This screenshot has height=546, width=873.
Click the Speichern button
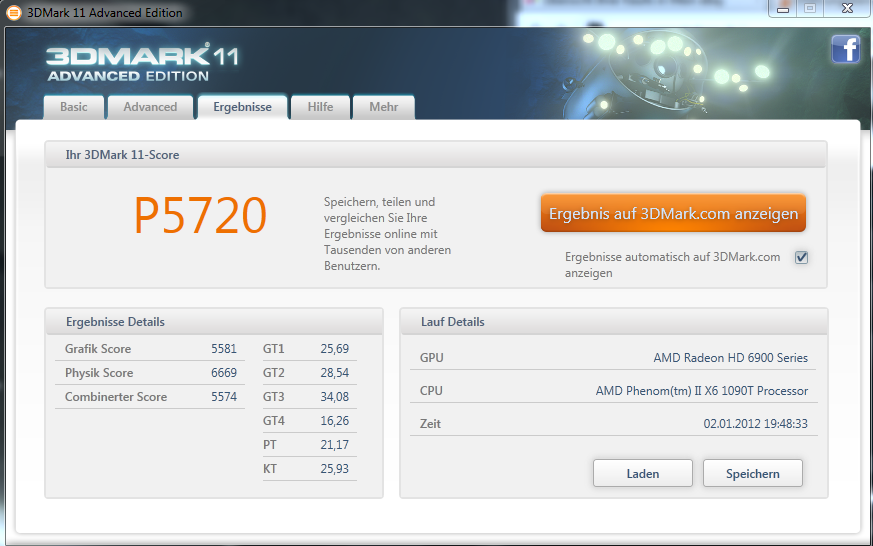753,473
